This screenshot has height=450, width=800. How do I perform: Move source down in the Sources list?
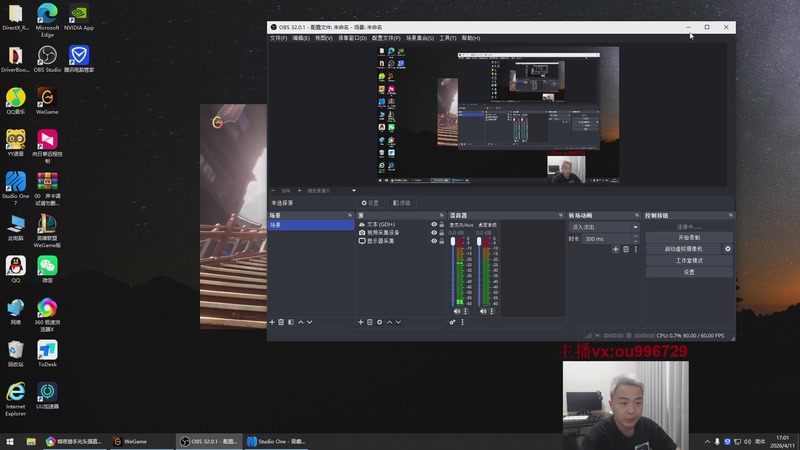(x=398, y=322)
